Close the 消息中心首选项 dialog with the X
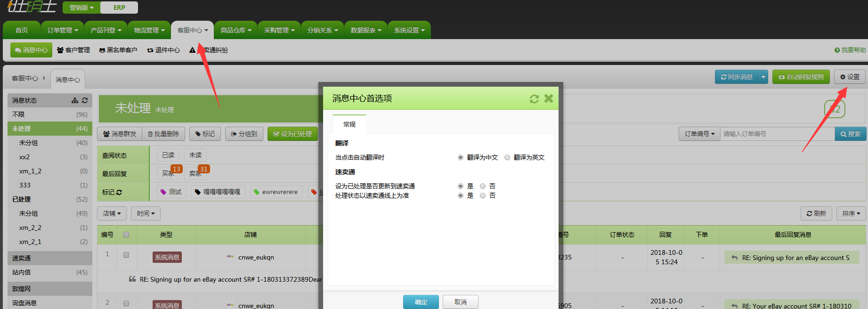868x309 pixels. (549, 98)
